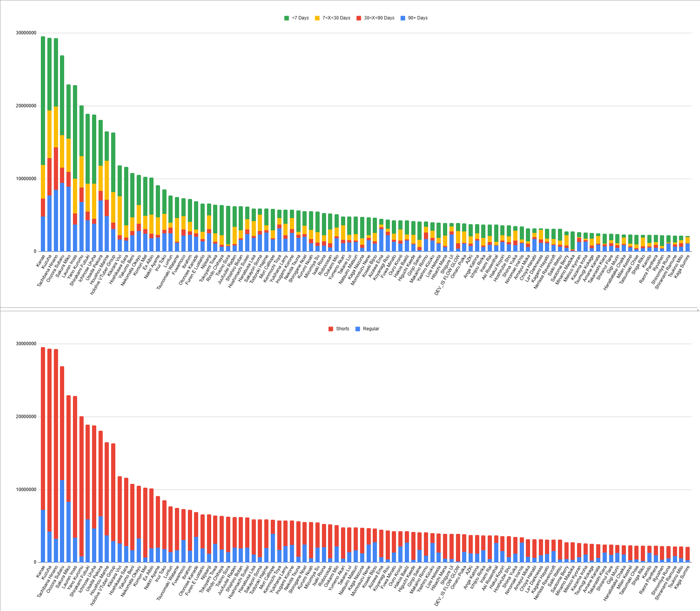Screen dimensions: 700x611
Task: Select the 'Regular' legend label text
Action: click(371, 329)
